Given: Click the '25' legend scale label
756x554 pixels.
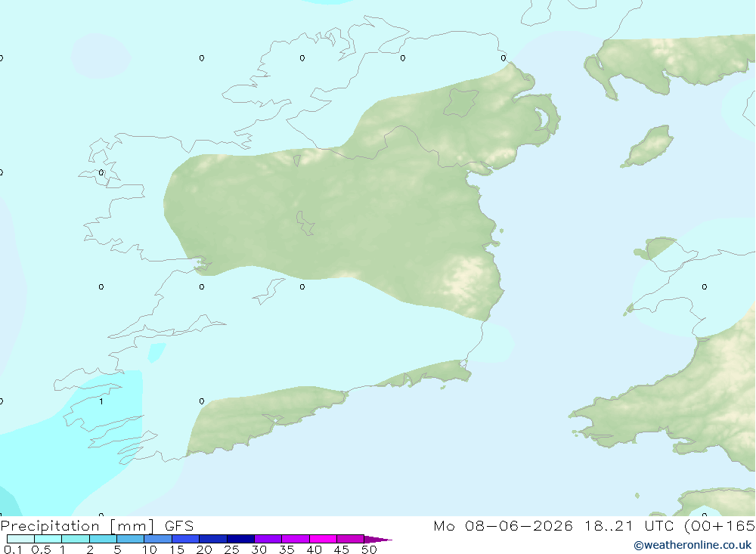Looking at the screenshot, I should (x=231, y=549).
